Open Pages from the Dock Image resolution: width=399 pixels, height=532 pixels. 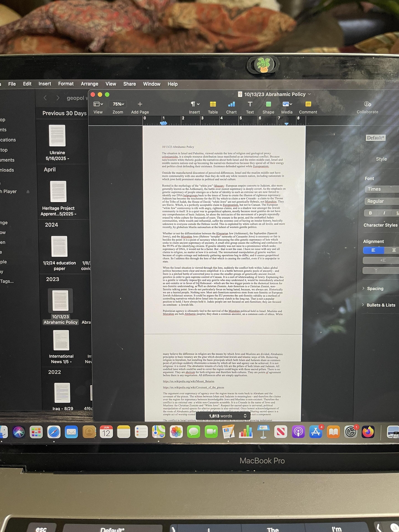point(228,431)
